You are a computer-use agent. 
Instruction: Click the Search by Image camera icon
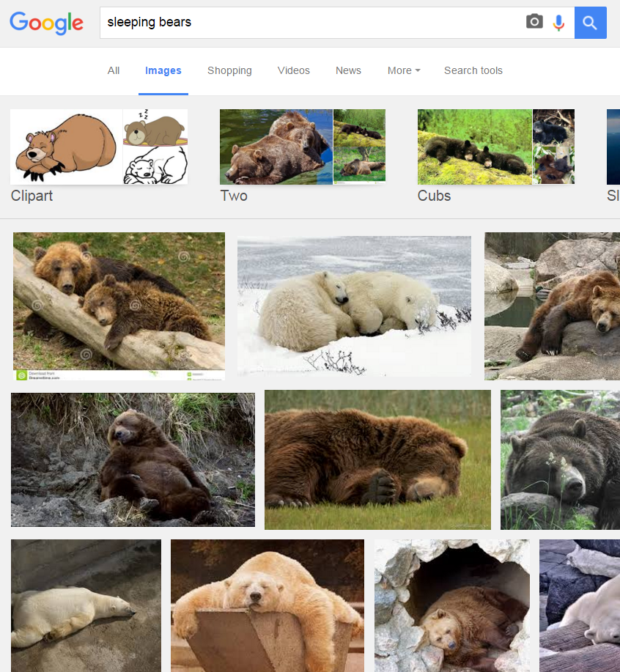click(x=534, y=21)
